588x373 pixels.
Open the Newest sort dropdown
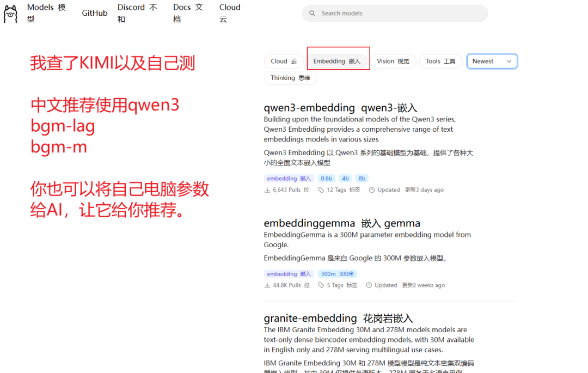[492, 62]
